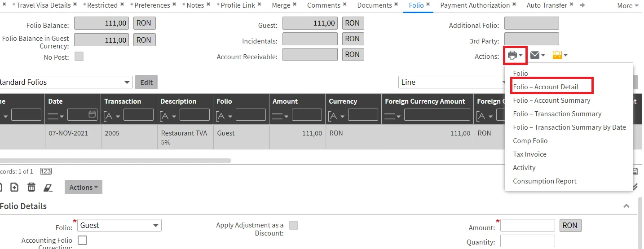Close the Travel Visa Details tab
This screenshot has height=249, width=644.
pos(75,4)
